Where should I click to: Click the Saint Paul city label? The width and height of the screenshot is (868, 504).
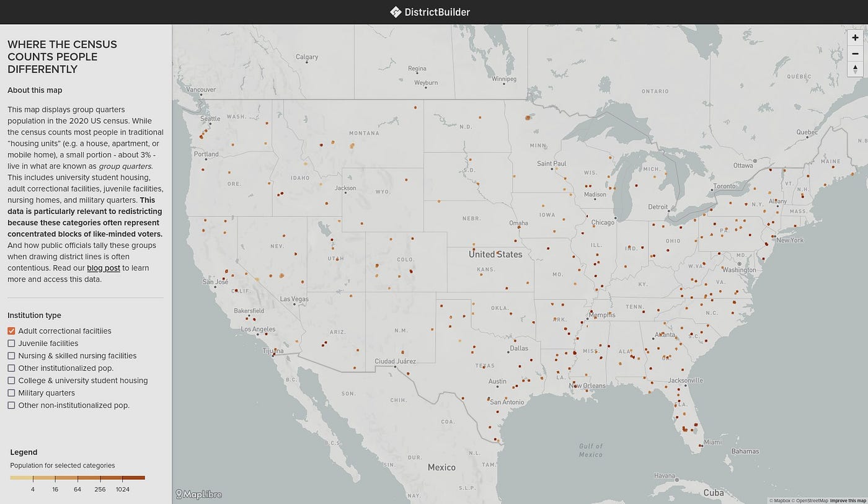(552, 164)
